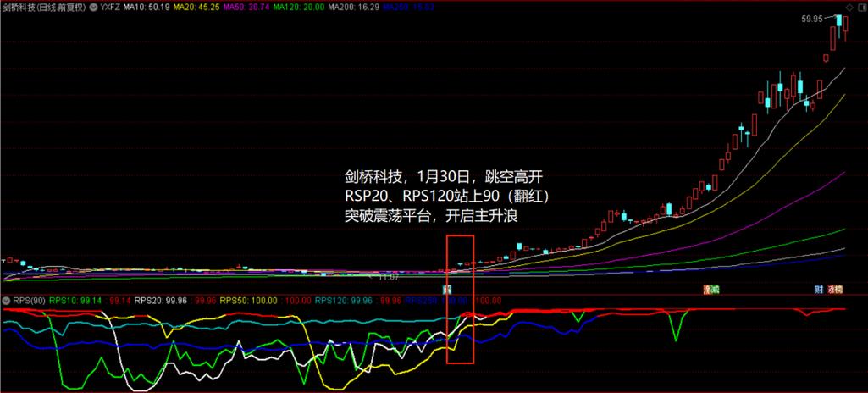The width and height of the screenshot is (868, 393).
Task: Click the 减 event marker near chart bottom
Action: click(x=715, y=290)
